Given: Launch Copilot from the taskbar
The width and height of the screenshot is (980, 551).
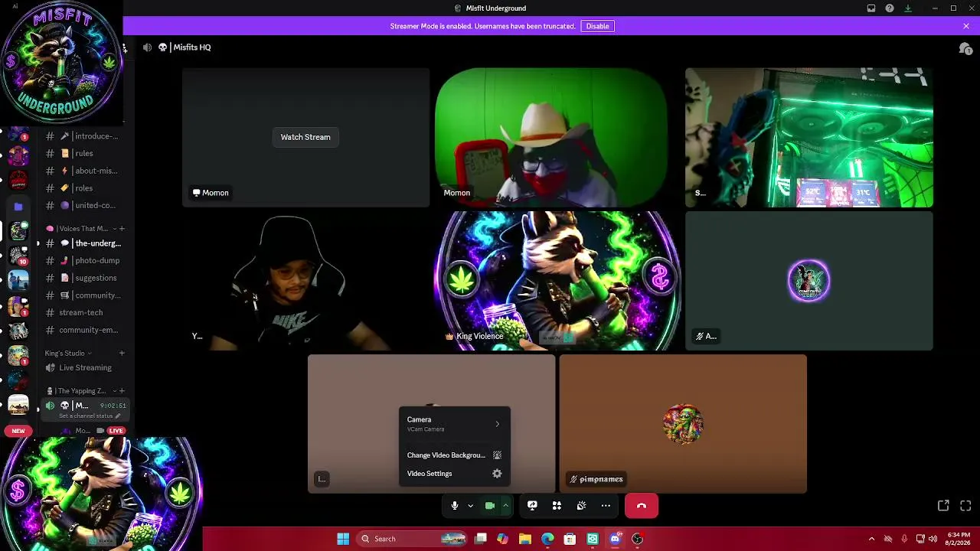Looking at the screenshot, I should click(502, 539).
